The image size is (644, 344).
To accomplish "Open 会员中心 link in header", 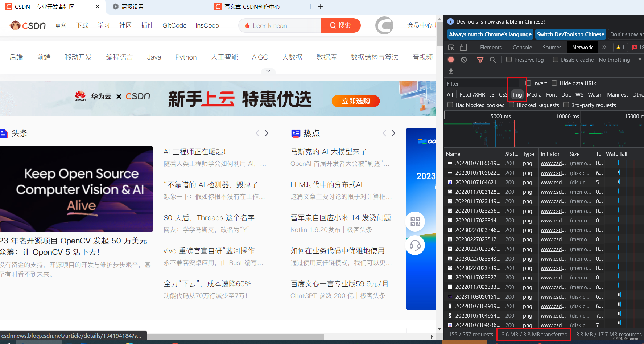I will [x=420, y=25].
